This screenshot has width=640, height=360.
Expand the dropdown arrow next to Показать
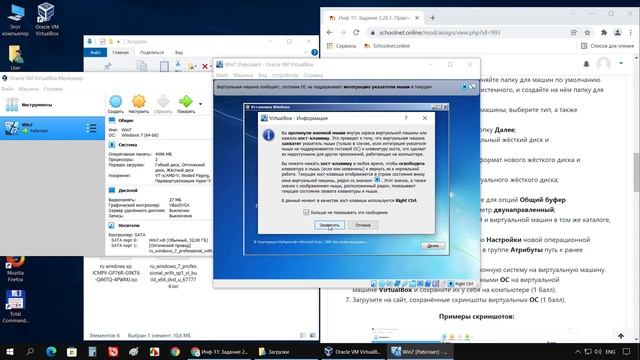pyautogui.click(x=200, y=104)
